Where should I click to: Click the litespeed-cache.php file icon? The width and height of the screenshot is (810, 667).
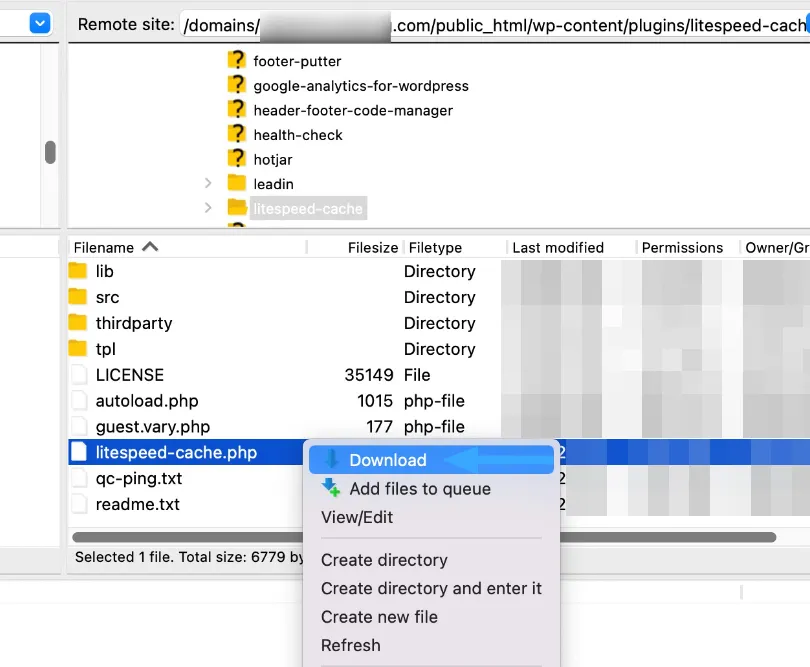(79, 452)
